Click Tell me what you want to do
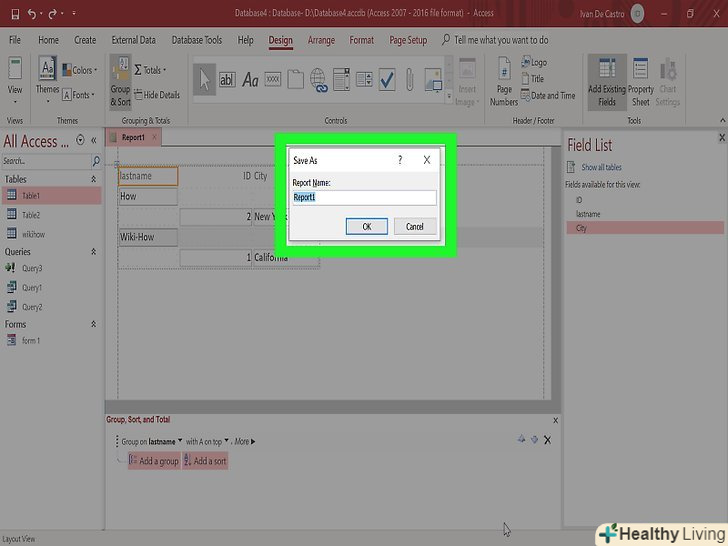Image resolution: width=728 pixels, height=546 pixels. (x=495, y=40)
